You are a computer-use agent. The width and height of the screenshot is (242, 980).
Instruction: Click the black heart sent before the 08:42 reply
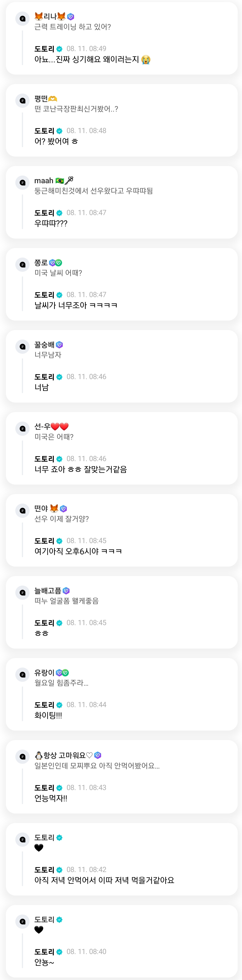point(39,848)
